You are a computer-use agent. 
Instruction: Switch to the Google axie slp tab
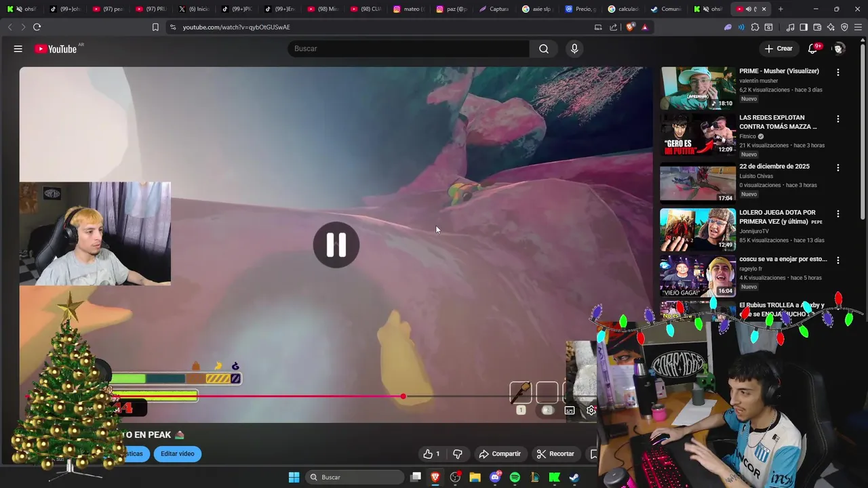[x=537, y=9]
